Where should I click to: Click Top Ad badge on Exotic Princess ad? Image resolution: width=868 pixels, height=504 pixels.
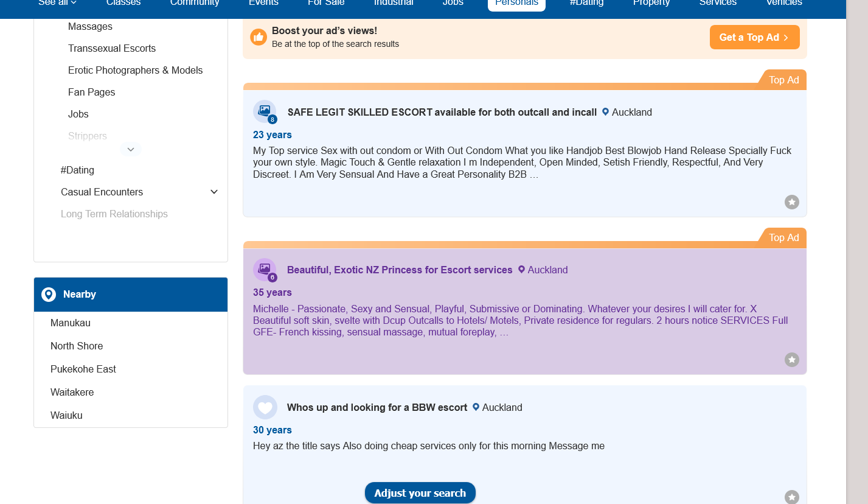pyautogui.click(x=783, y=237)
